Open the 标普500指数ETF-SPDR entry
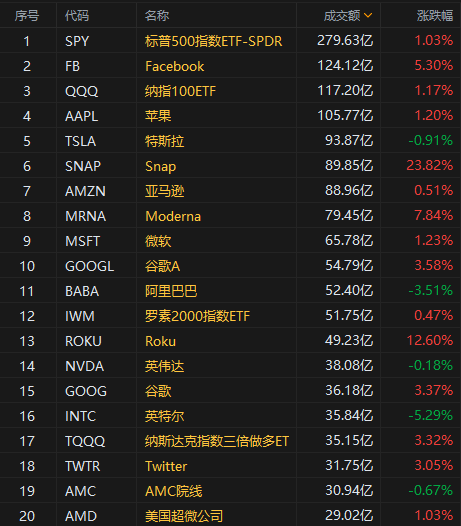The image size is (461, 526). [x=213, y=41]
